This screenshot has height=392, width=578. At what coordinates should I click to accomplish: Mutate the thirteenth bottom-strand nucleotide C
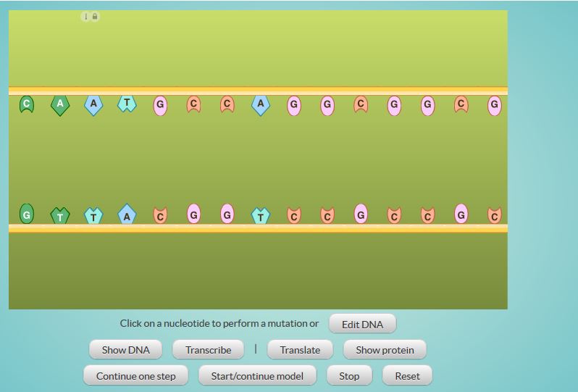[427, 216]
